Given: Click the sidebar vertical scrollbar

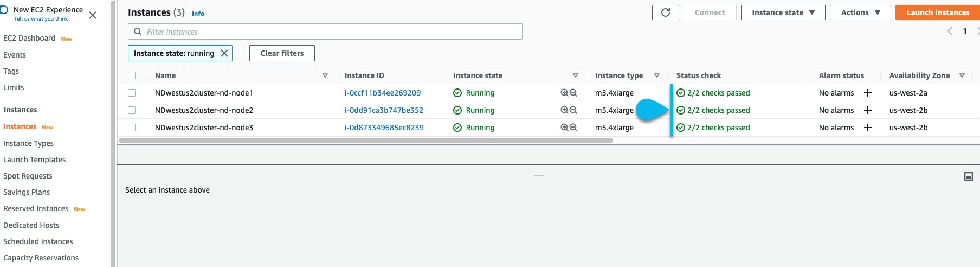Looking at the screenshot, I should coord(113,133).
